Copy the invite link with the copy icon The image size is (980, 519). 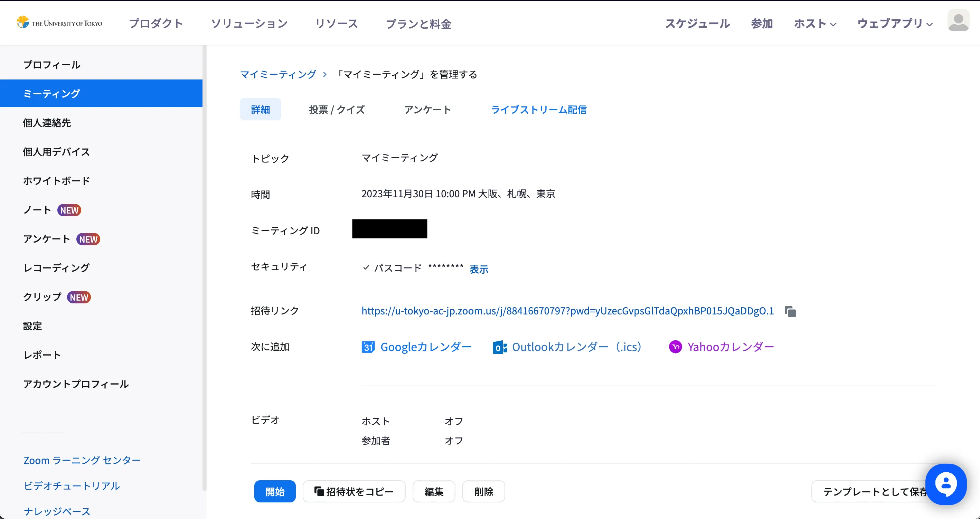point(790,312)
